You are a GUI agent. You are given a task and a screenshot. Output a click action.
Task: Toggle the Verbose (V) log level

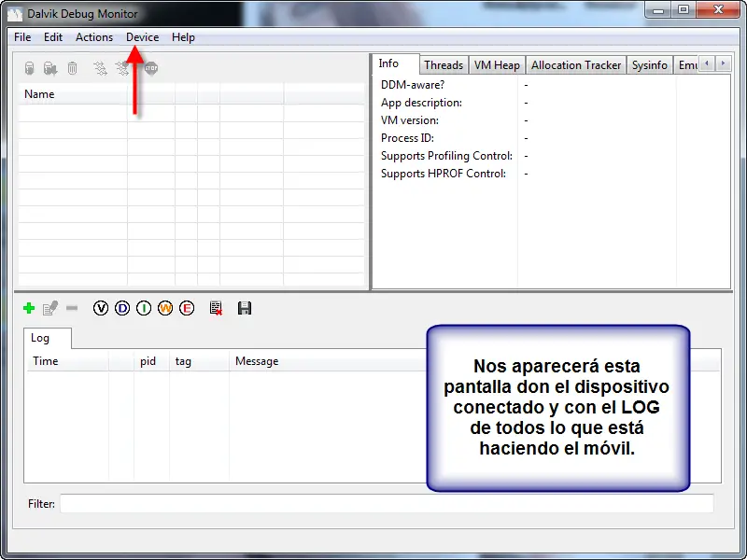point(101,308)
